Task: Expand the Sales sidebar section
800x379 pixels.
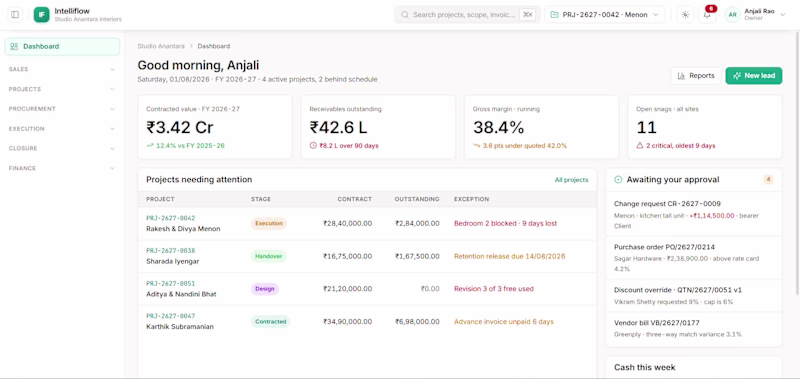Action: (x=62, y=69)
